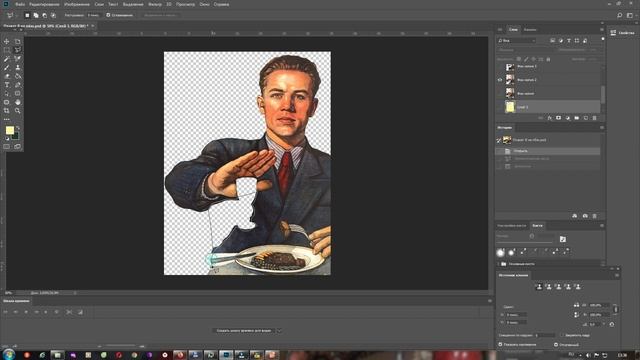Show the Фон копия layer
640x360 pixels.
tap(500, 93)
